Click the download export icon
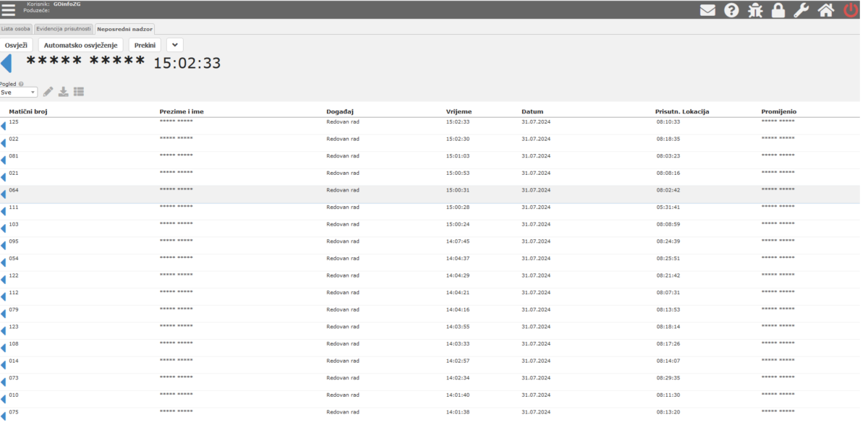The width and height of the screenshot is (868, 425). (x=64, y=92)
